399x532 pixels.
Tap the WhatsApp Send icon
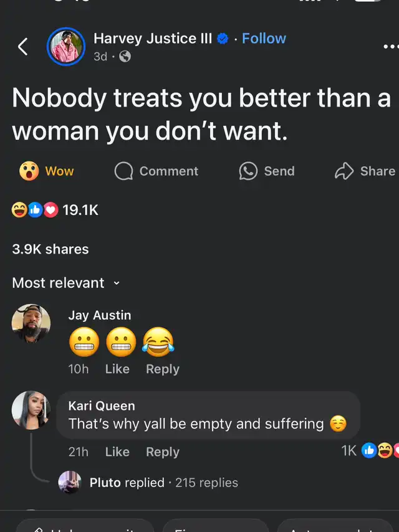pyautogui.click(x=248, y=171)
